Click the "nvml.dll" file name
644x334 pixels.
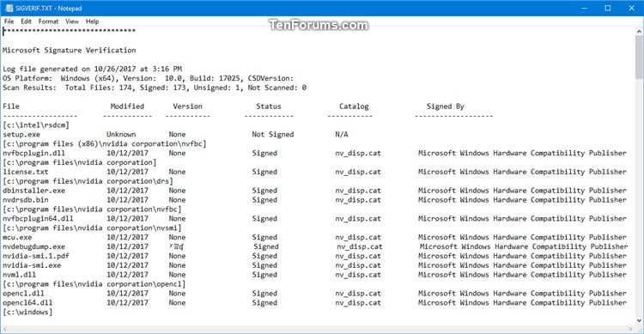tap(19, 275)
